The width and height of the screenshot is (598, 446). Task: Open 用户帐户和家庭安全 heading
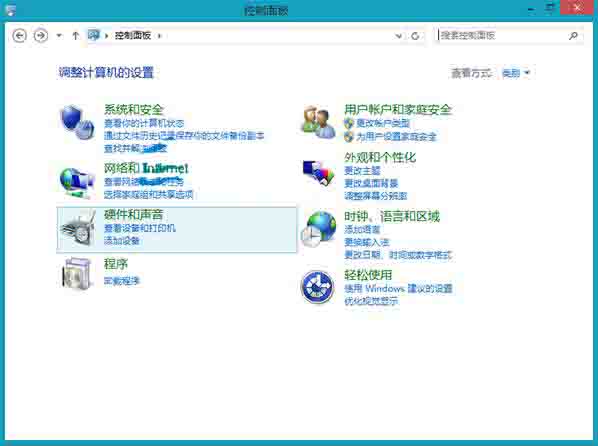point(398,109)
